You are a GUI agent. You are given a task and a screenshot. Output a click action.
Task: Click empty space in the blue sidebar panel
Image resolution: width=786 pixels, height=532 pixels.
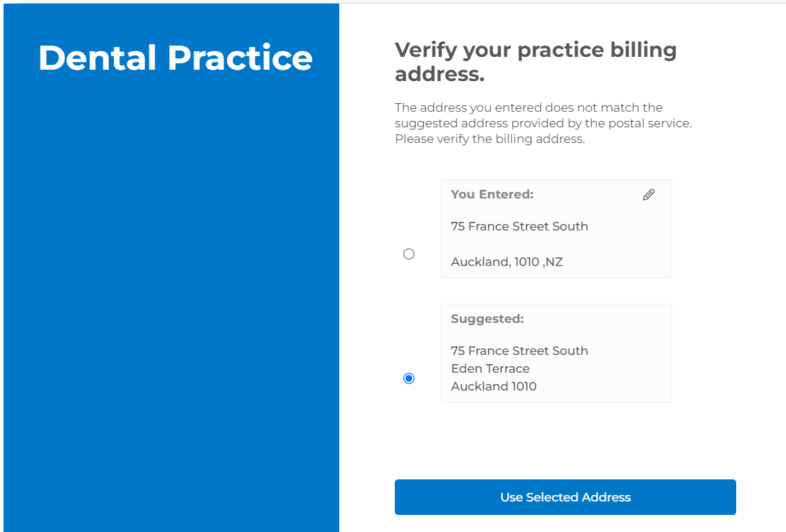(x=171, y=301)
